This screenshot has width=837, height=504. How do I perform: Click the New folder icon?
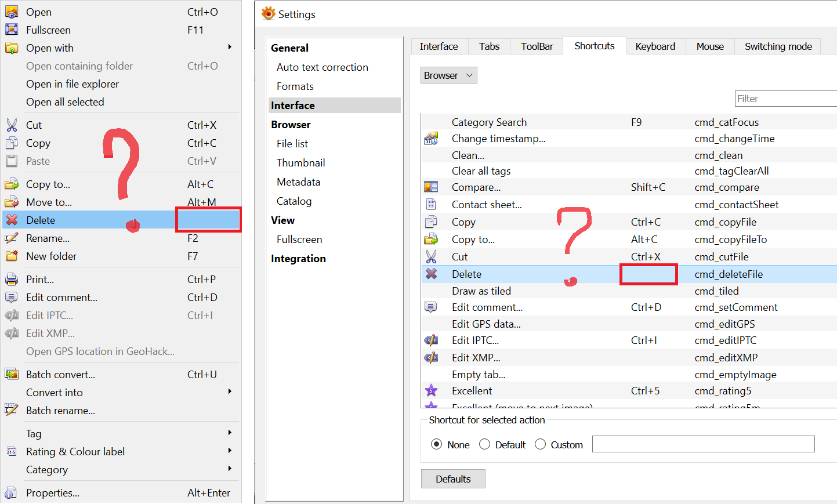click(x=12, y=256)
